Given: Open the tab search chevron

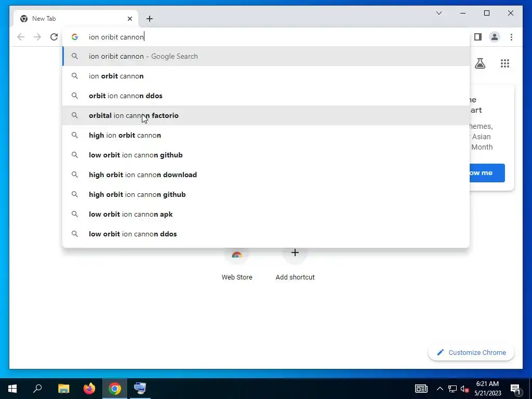Looking at the screenshot, I should click(439, 13).
